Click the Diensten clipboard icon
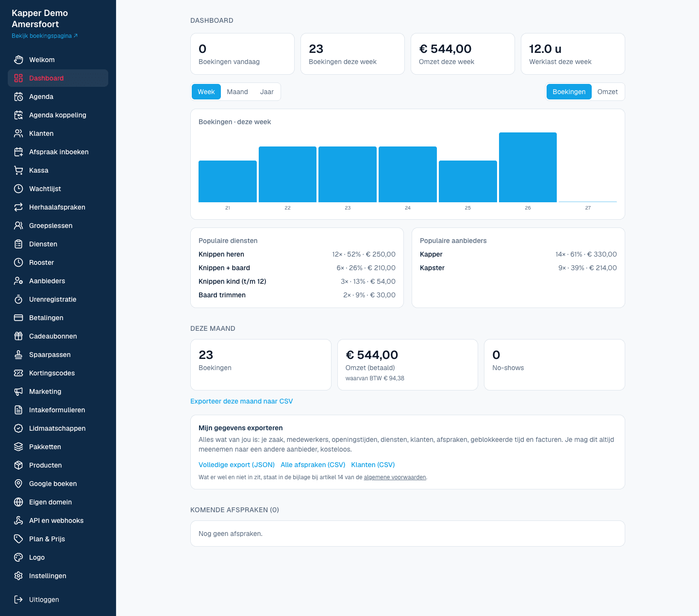Viewport: 699px width, 616px height. click(x=18, y=244)
